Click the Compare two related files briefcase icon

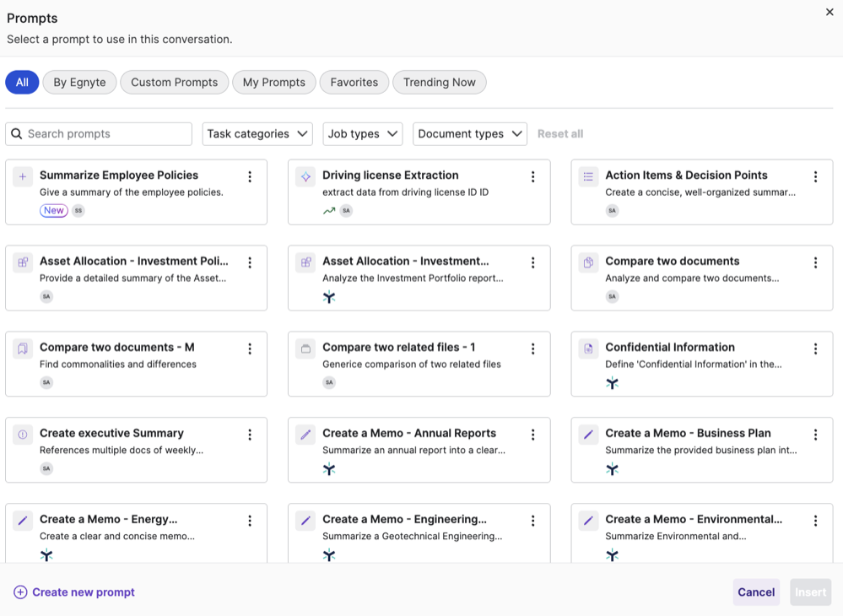(305, 349)
